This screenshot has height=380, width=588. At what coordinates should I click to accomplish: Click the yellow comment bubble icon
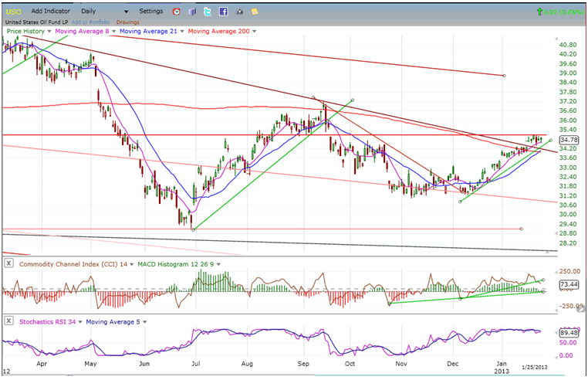point(255,12)
